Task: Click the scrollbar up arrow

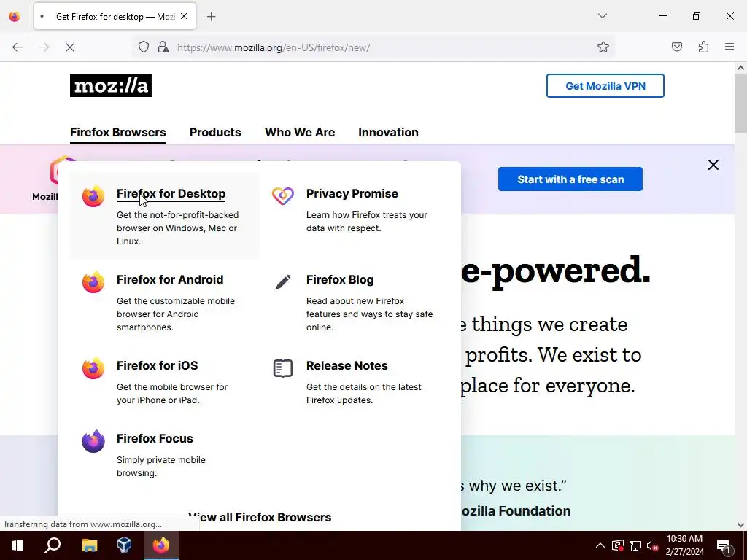Action: (x=741, y=68)
